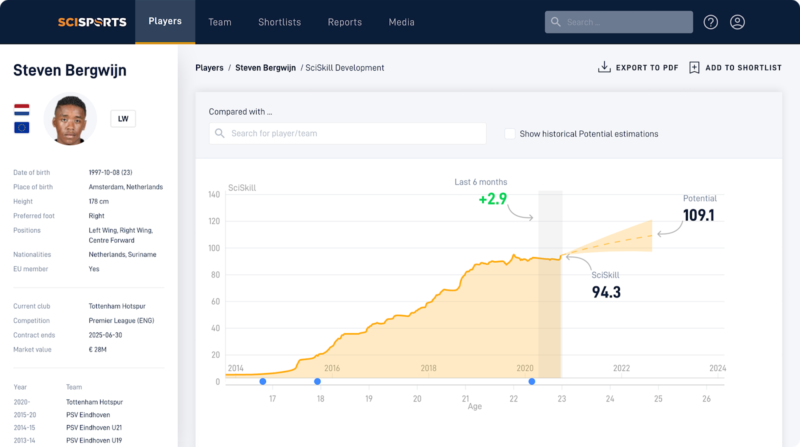Image resolution: width=800 pixels, height=447 pixels.
Task: Click the magnifier icon in top search bar
Action: tap(556, 22)
